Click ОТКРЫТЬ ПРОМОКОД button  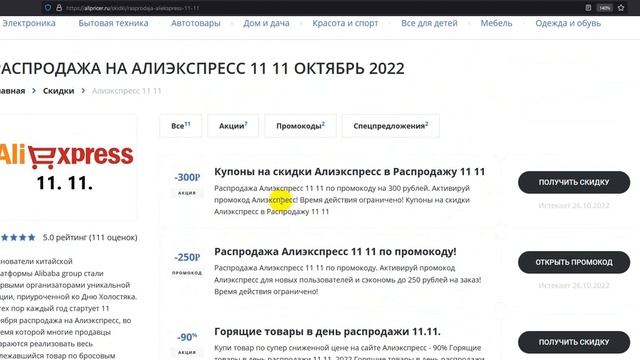point(574,262)
